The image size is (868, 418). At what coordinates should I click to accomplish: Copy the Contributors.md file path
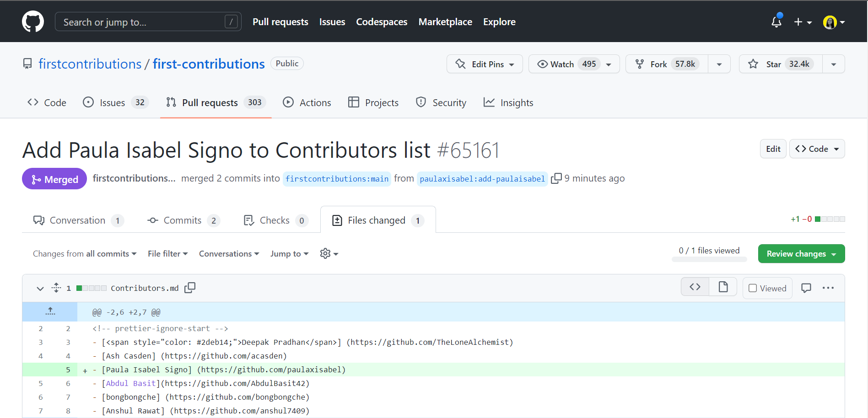click(x=190, y=288)
